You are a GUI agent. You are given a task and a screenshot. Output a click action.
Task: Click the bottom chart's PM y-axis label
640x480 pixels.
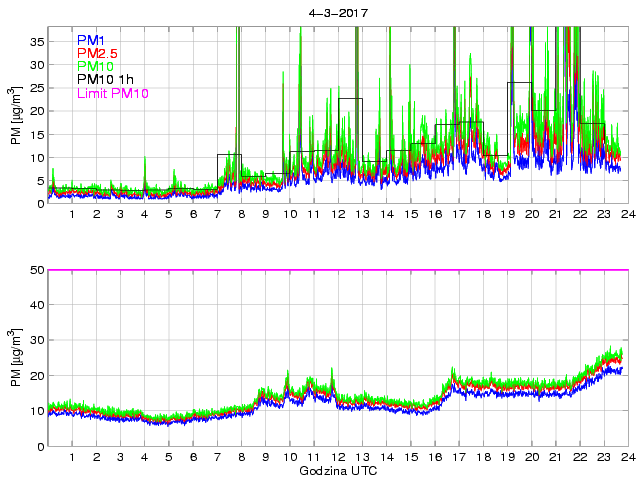pos(17,358)
